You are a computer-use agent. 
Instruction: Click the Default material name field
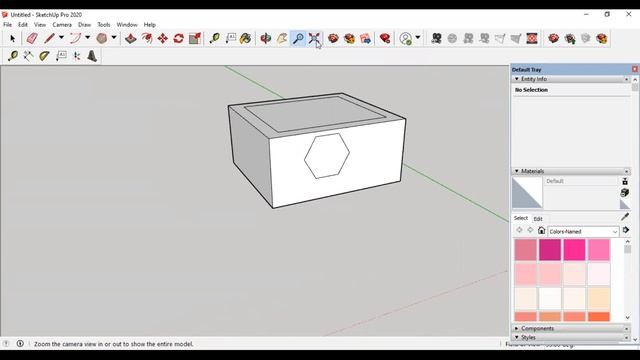coord(581,181)
